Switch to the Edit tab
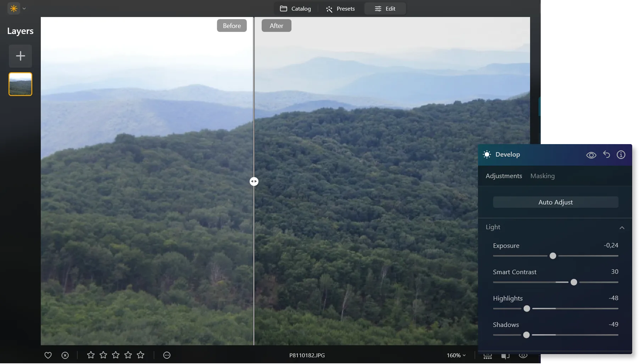 click(x=385, y=8)
